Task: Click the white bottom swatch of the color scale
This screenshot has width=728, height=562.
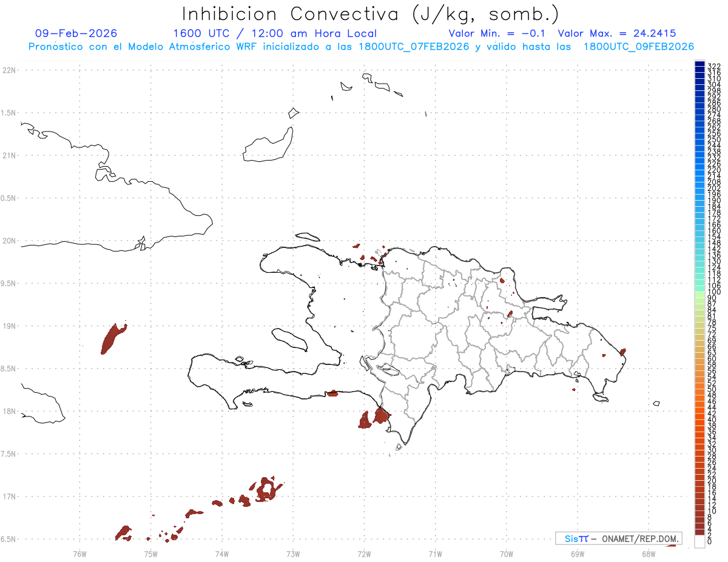Action: (700, 543)
